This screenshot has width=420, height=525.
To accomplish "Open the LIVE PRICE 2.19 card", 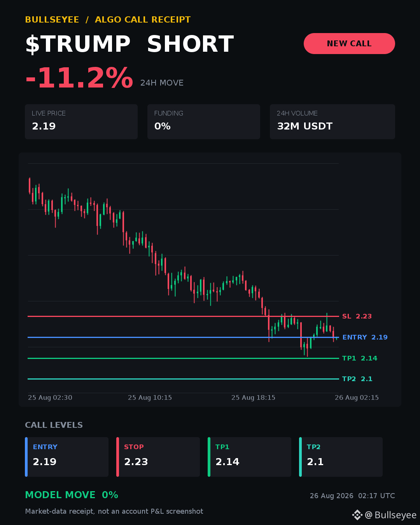I will [81, 122].
